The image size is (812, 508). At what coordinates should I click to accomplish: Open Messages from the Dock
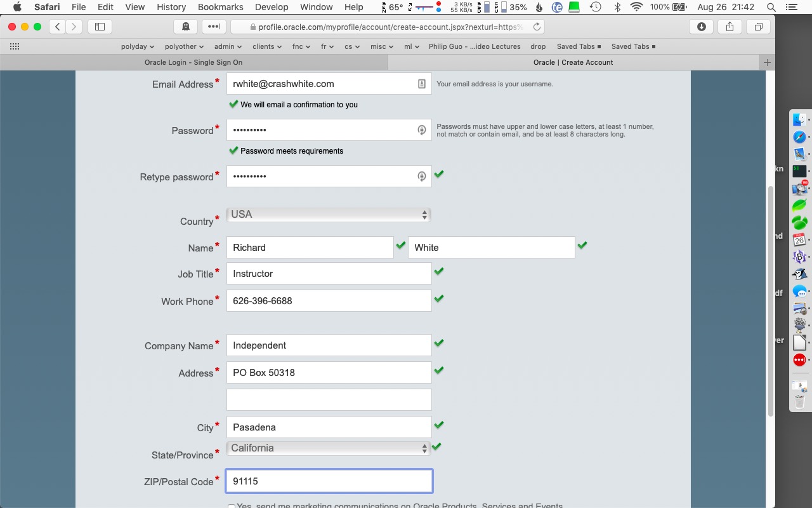click(799, 291)
